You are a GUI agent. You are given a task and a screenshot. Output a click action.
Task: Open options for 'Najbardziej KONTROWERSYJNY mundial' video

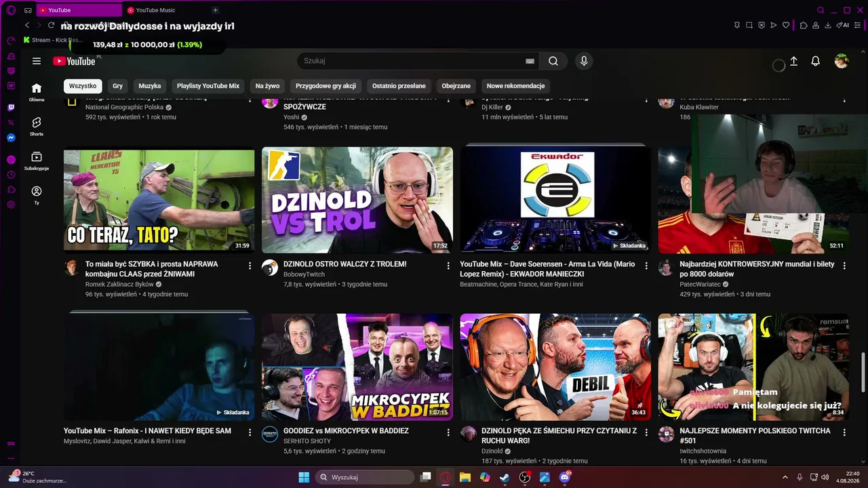pos(844,266)
